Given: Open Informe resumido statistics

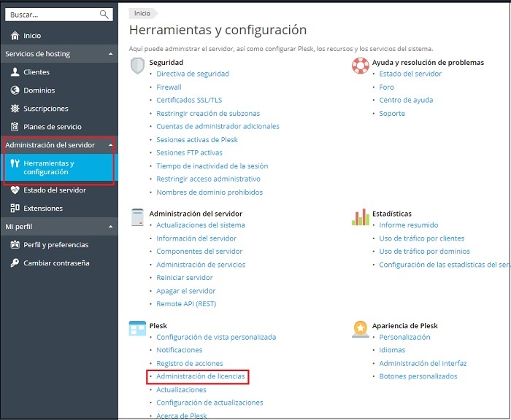Looking at the screenshot, I should [x=409, y=225].
